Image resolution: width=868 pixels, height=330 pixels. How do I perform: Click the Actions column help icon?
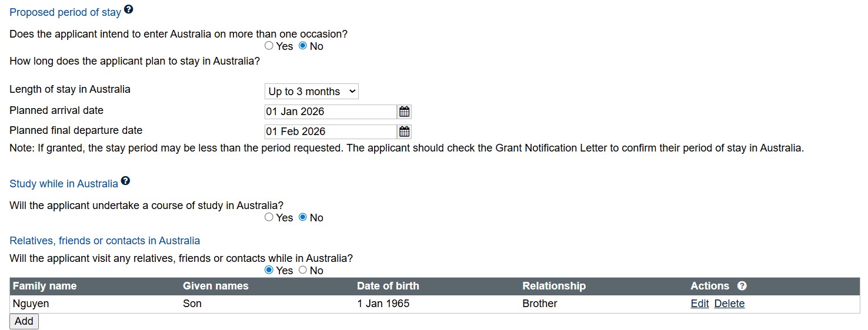pyautogui.click(x=742, y=286)
